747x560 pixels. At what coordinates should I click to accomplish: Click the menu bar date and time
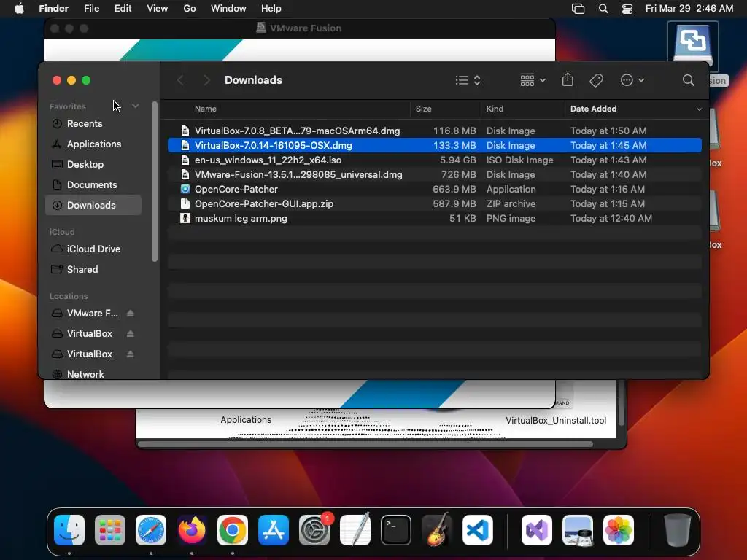click(x=689, y=9)
